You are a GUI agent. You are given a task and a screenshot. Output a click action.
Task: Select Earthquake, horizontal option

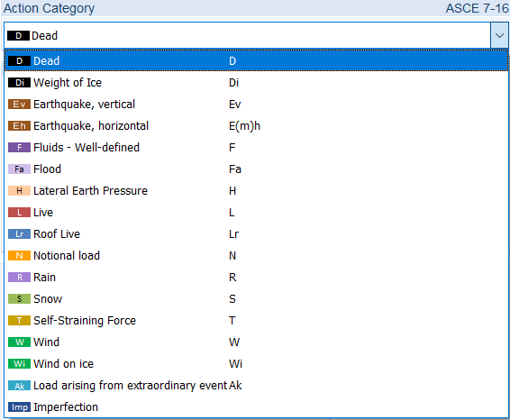(x=256, y=126)
